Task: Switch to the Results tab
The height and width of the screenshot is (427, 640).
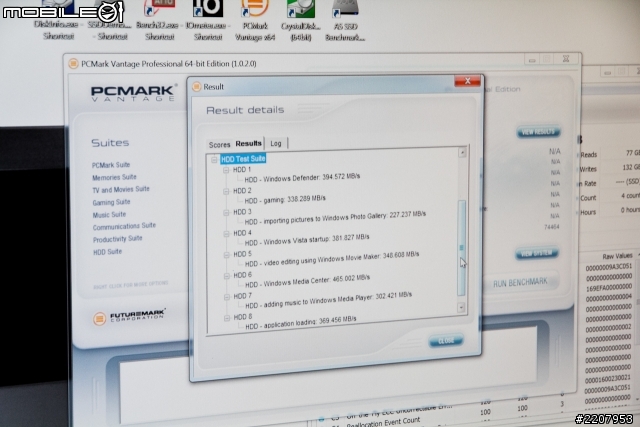Action: point(248,143)
